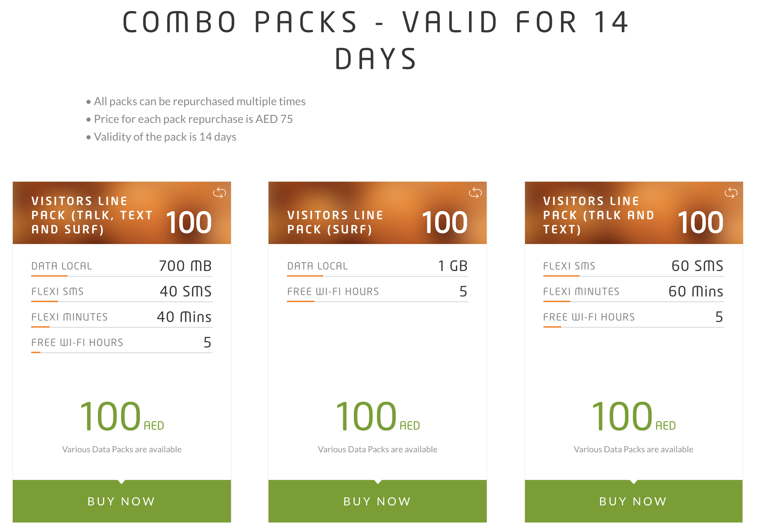Click the 40 SMS Flexi SMS value
Viewport: 757px width, 532px height.
(x=186, y=292)
